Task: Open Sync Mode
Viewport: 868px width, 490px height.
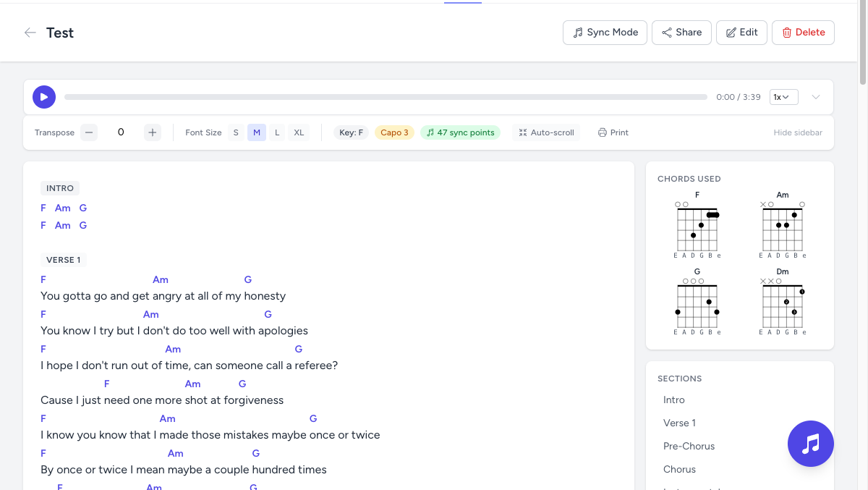Action: point(605,32)
